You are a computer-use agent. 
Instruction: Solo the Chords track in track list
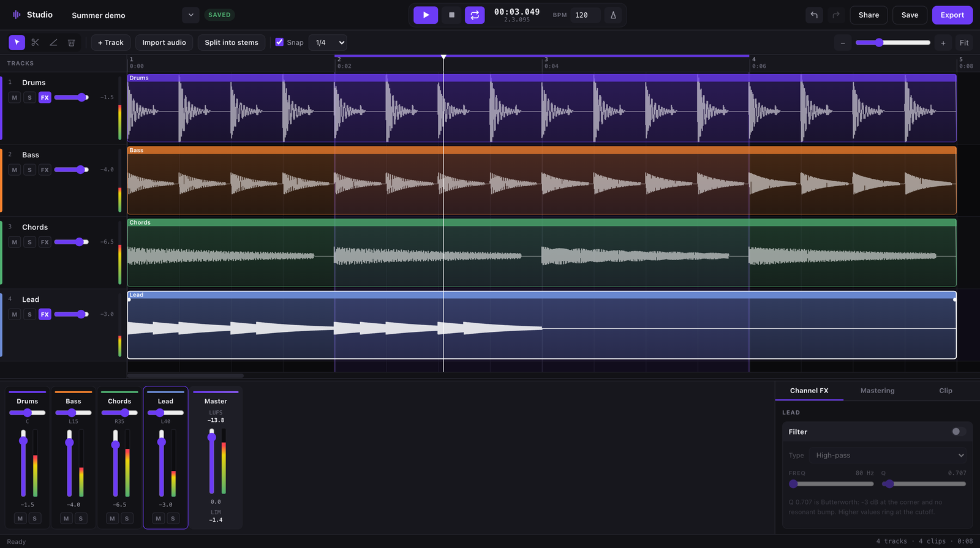[x=29, y=242]
